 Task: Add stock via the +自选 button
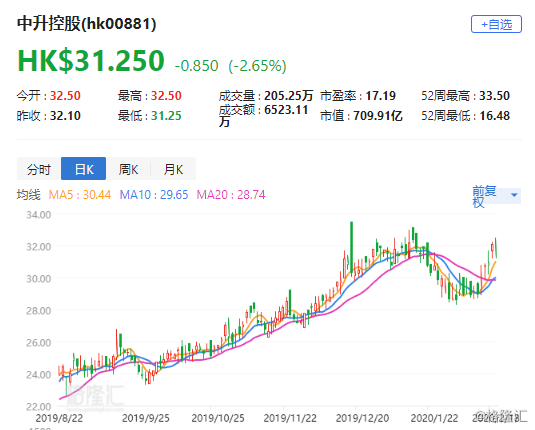pos(496,24)
